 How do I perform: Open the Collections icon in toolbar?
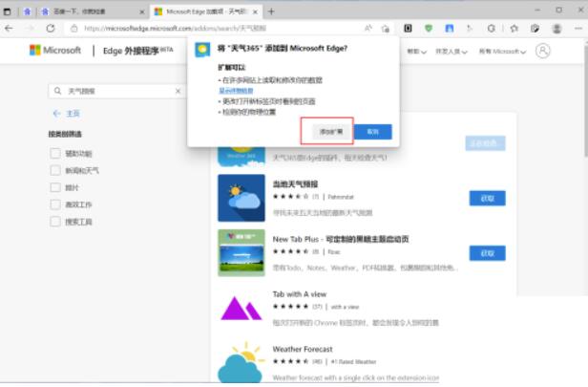[x=535, y=28]
